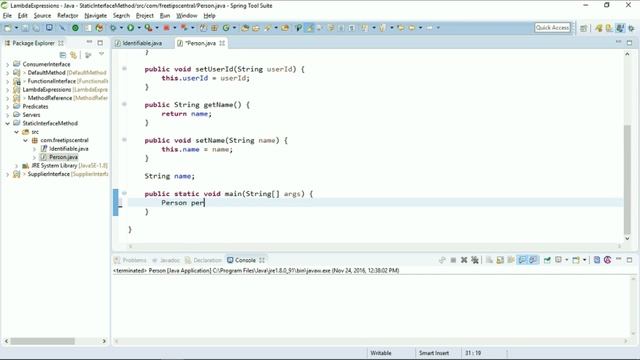Image resolution: width=640 pixels, height=360 pixels.
Task: Toggle Show Console When Standard Out Changes
Action: pos(522,260)
